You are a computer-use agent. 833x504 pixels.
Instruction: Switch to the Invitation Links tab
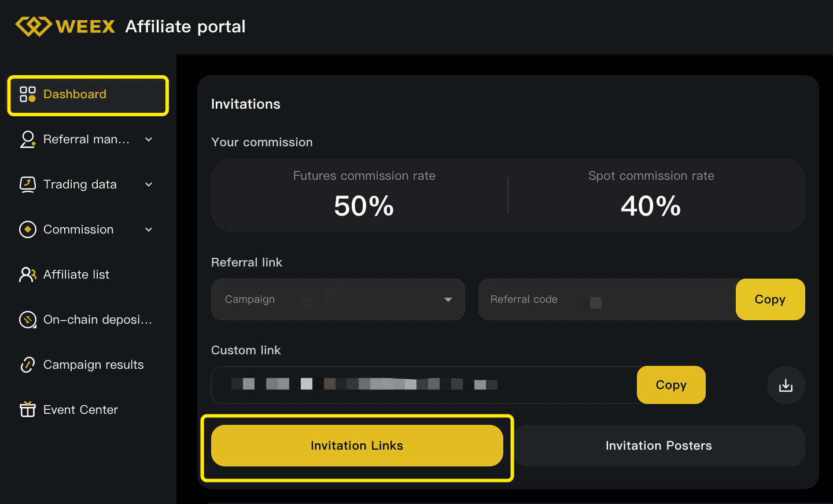click(x=357, y=446)
